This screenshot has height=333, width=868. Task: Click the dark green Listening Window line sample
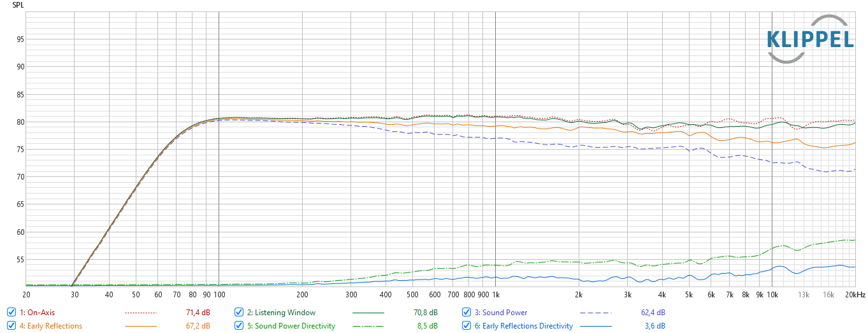tap(368, 313)
